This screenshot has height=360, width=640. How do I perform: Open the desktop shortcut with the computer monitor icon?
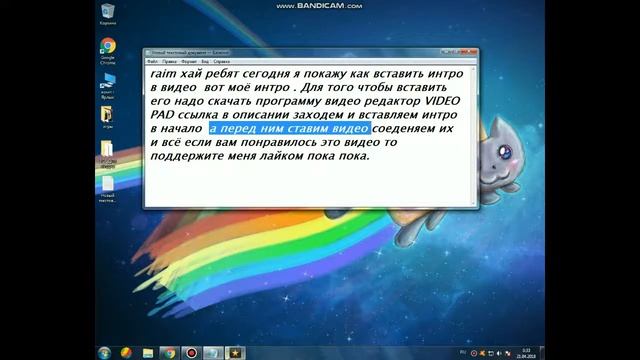(108, 86)
